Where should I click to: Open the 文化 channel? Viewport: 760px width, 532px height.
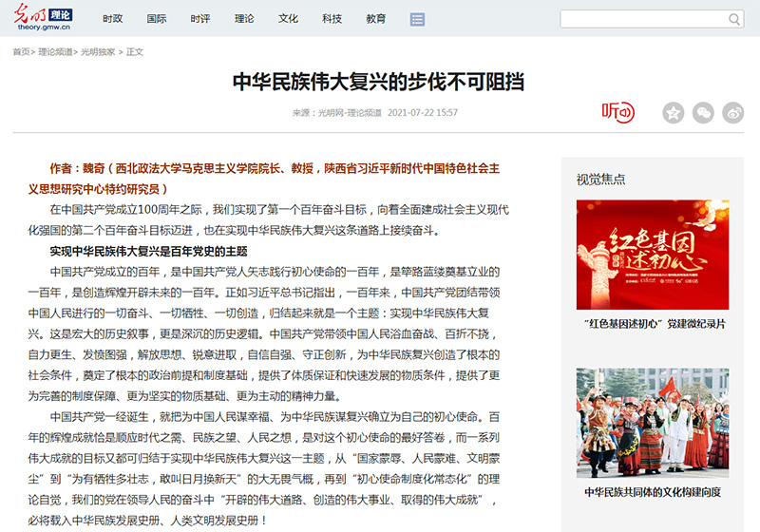tap(288, 19)
